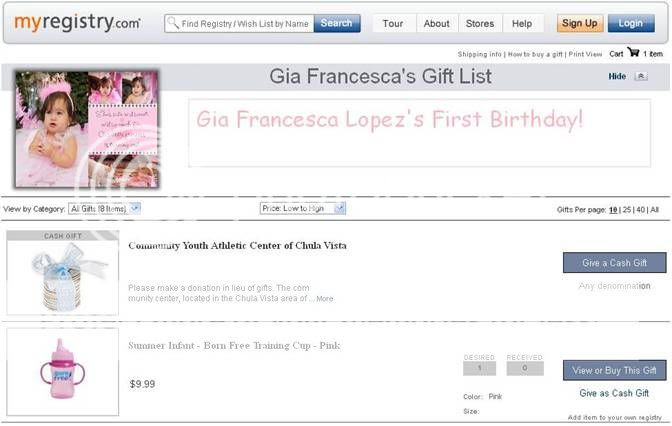Open the Tour menu item
Screen dimensions: 672x426
(x=393, y=24)
